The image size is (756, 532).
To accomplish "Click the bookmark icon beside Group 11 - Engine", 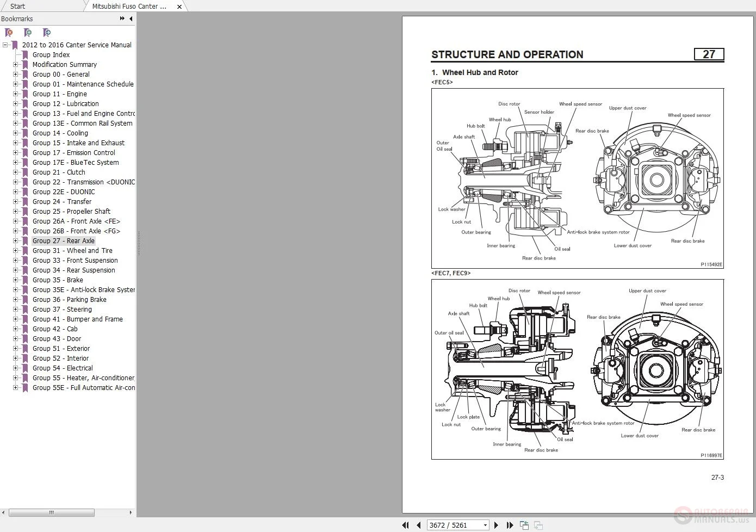I will pos(25,94).
